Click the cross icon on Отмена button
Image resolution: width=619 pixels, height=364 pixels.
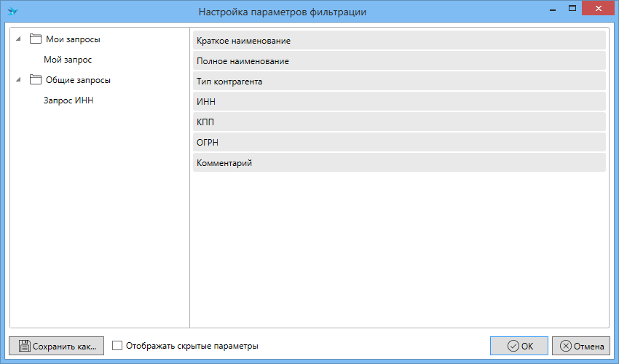tap(565, 347)
